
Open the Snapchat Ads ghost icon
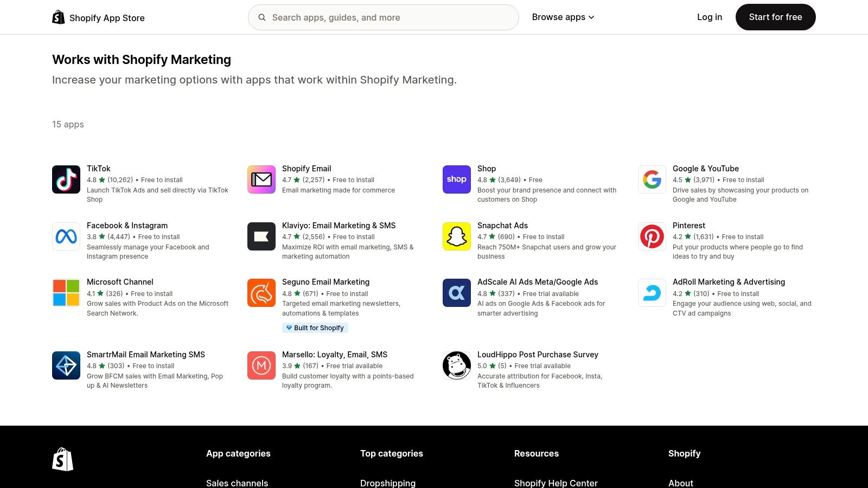pyautogui.click(x=457, y=236)
